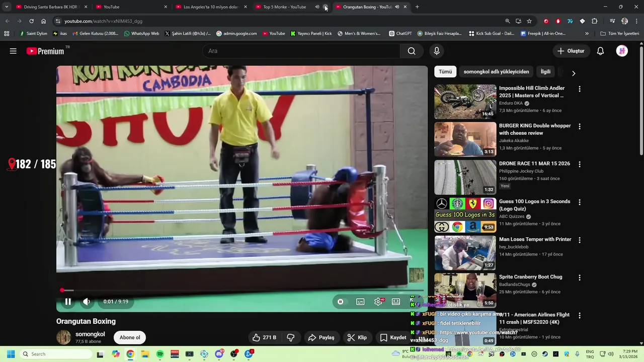Like the video with 271 B likes
The height and width of the screenshot is (362, 644).
[264, 337]
